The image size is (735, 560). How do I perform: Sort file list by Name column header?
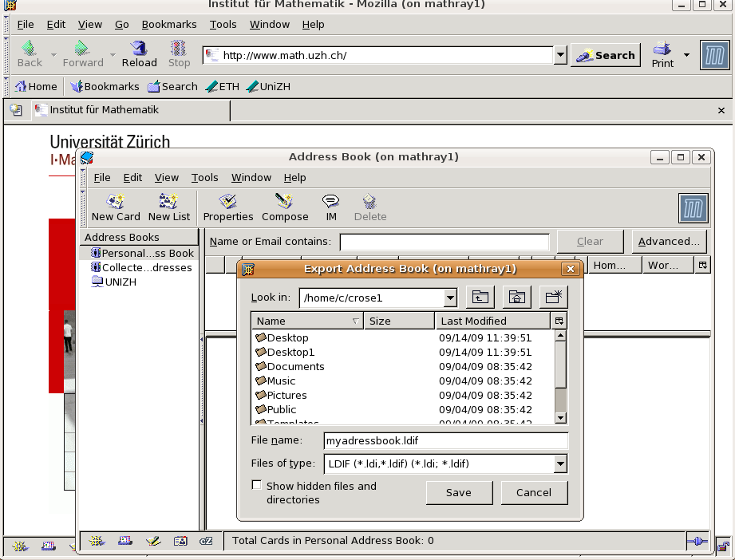[307, 321]
